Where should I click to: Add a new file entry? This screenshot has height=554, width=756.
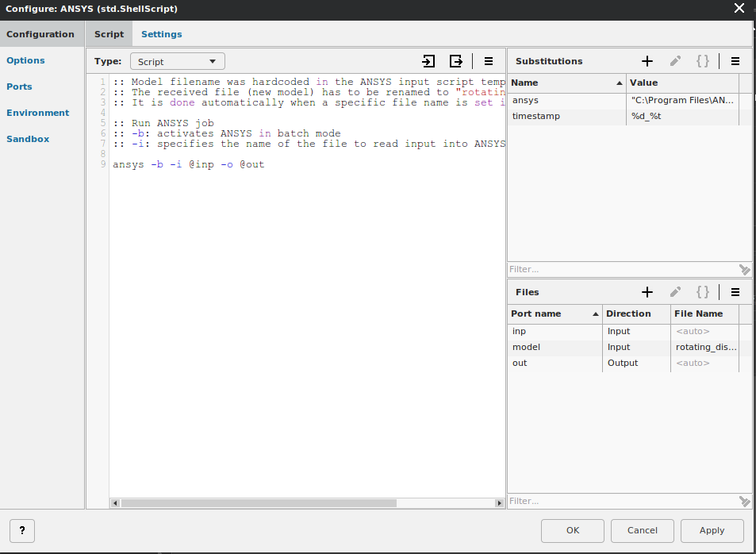pyautogui.click(x=647, y=292)
